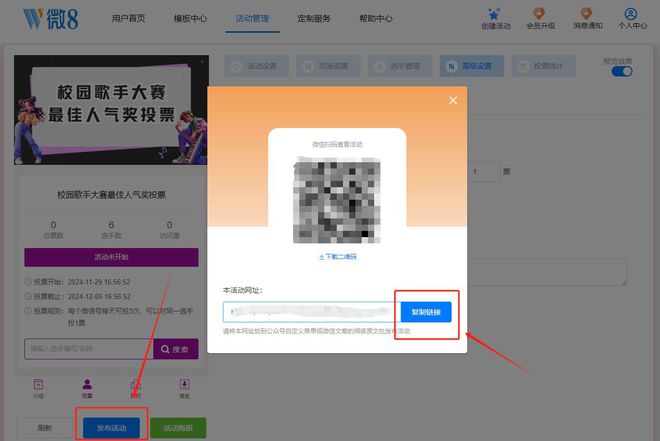Toggle the 预览效果 switch

point(622,72)
